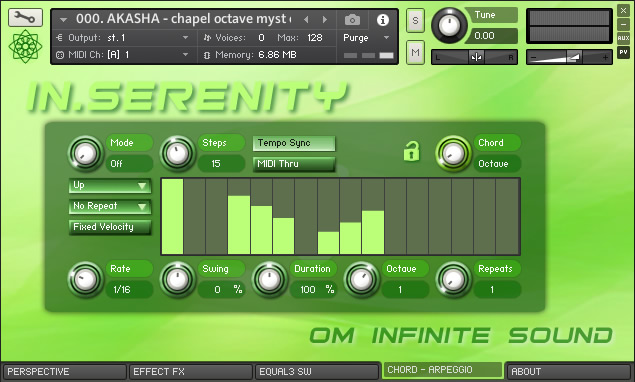Screen dimensions: 635x382
Task: Click the green mandala logo icon
Action: point(25,46)
